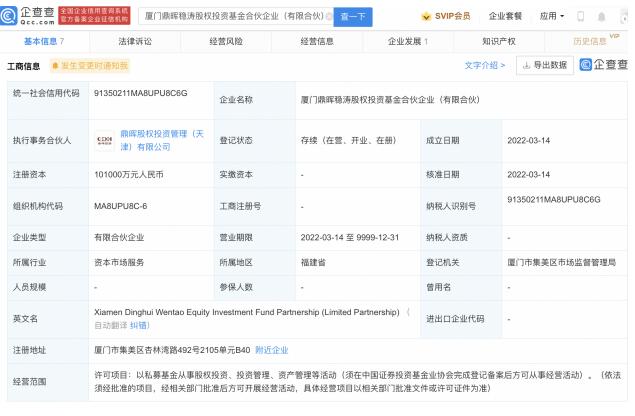Open the 附近企业 nearby companies link
The image size is (635, 416).
[x=272, y=350]
